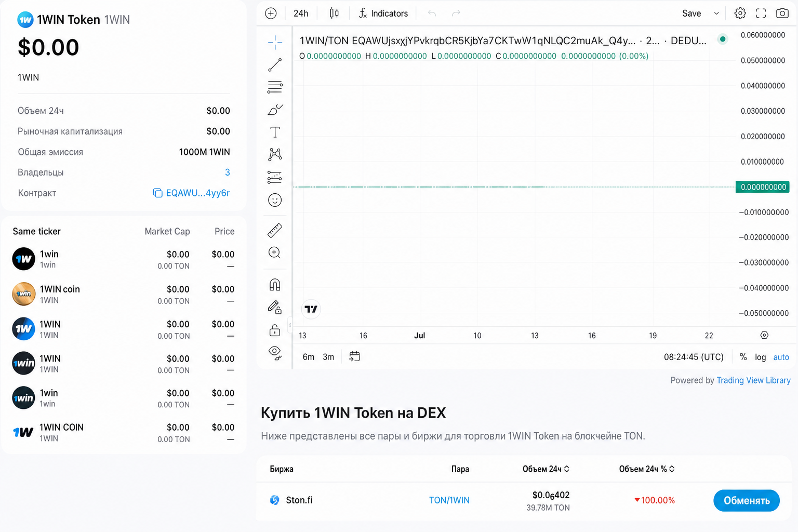Open the TON/1WIN pair link
The height and width of the screenshot is (532, 798).
(x=449, y=500)
